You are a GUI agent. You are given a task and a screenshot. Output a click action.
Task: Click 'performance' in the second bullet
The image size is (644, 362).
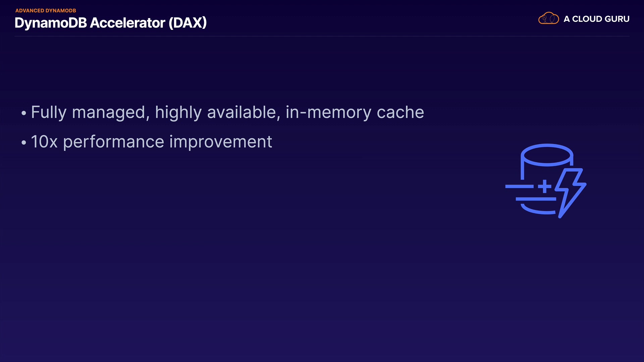pos(114,142)
